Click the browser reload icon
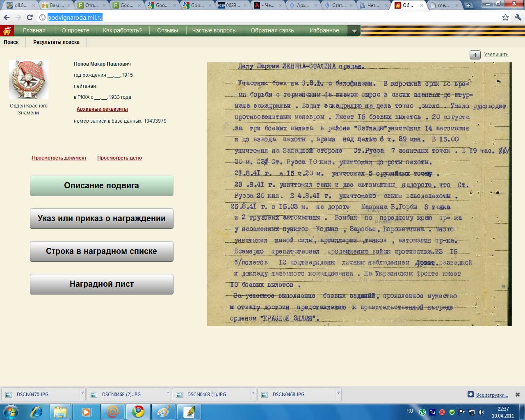This screenshot has height=420, width=525. tap(30, 18)
